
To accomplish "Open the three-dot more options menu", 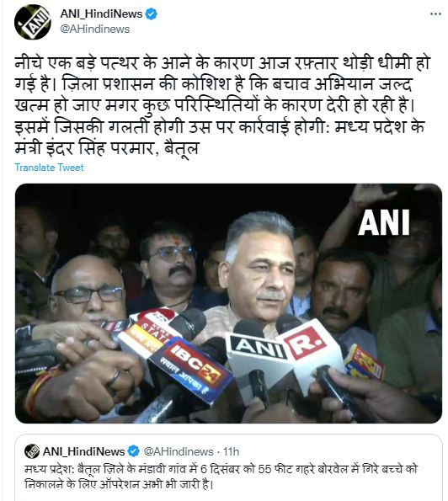I will [435, 14].
